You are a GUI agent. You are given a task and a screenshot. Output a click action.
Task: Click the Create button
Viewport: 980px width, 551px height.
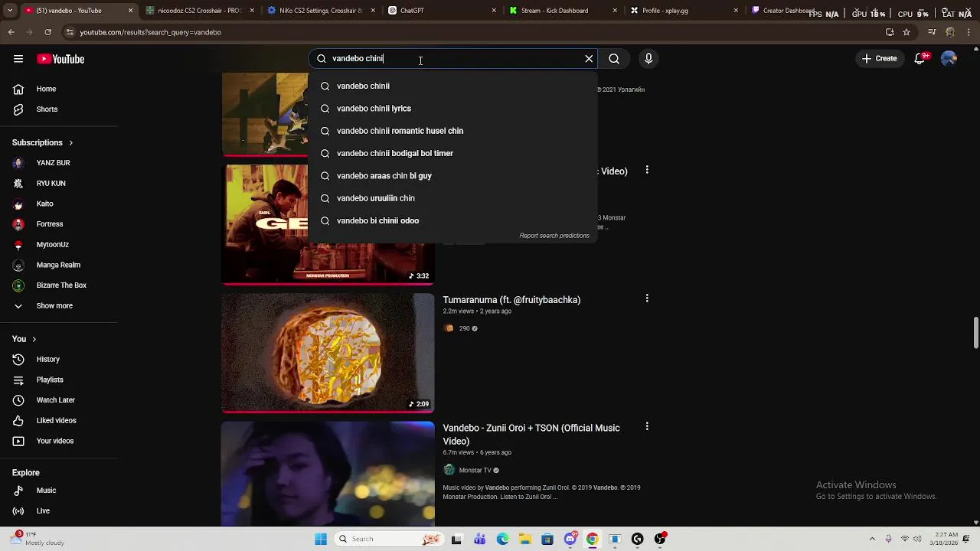(x=879, y=59)
